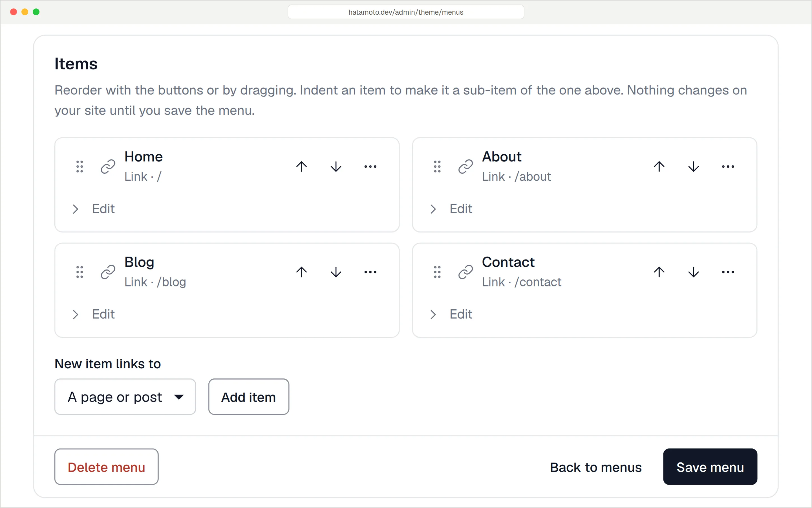The width and height of the screenshot is (812, 508).
Task: Grab the drag handle for Home item
Action: coord(80,167)
